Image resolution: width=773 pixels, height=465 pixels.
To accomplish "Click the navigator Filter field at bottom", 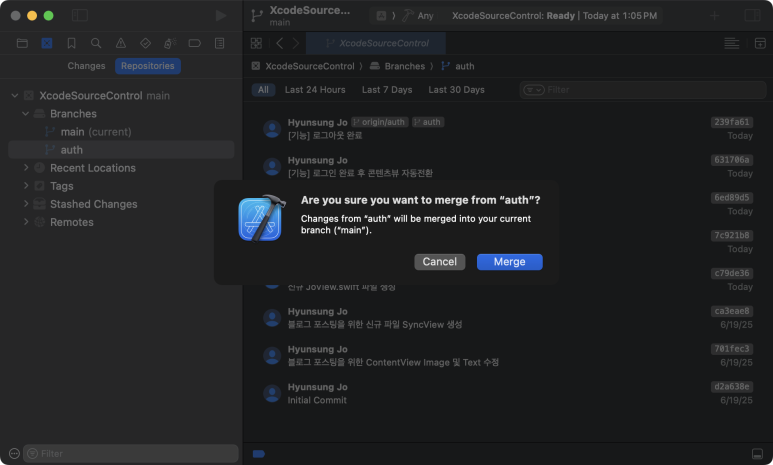I will coord(131,454).
